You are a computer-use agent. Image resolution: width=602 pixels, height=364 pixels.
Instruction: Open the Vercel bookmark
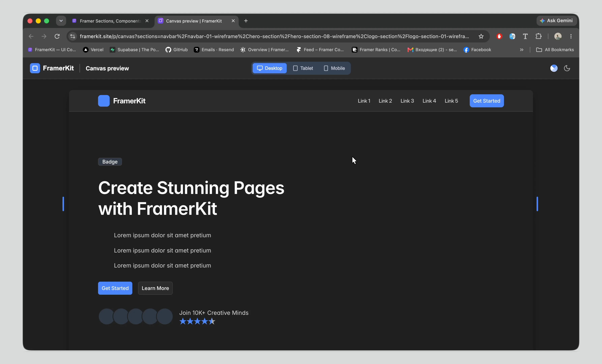click(93, 50)
